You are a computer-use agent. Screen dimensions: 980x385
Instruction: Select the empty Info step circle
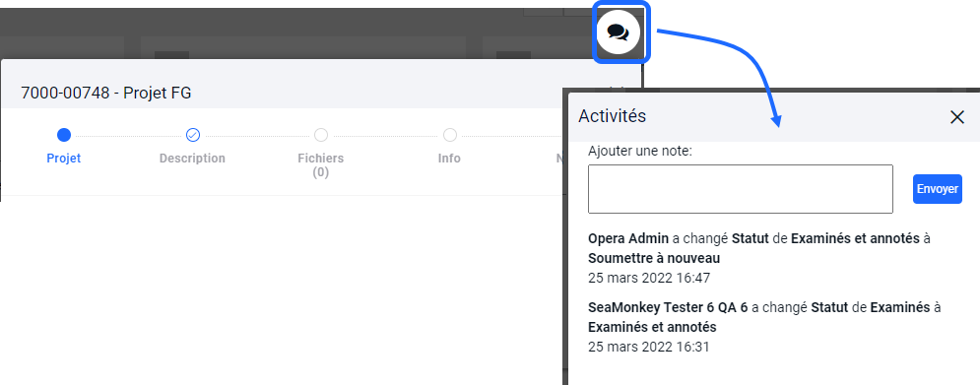coord(449,135)
